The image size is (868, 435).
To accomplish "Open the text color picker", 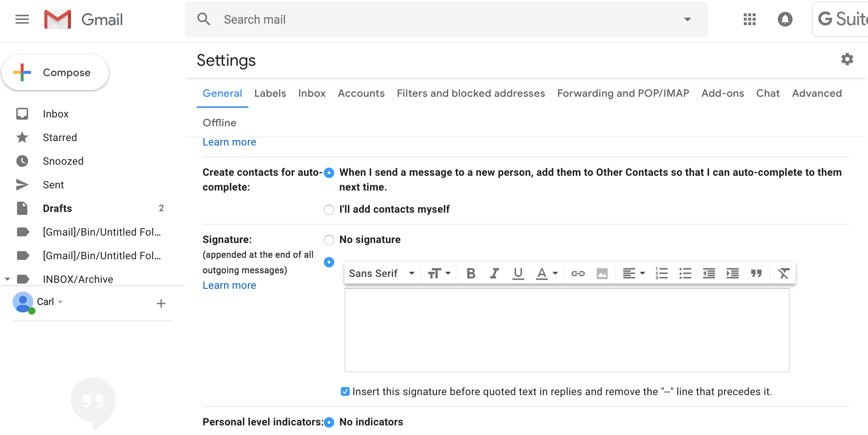I will tap(547, 273).
